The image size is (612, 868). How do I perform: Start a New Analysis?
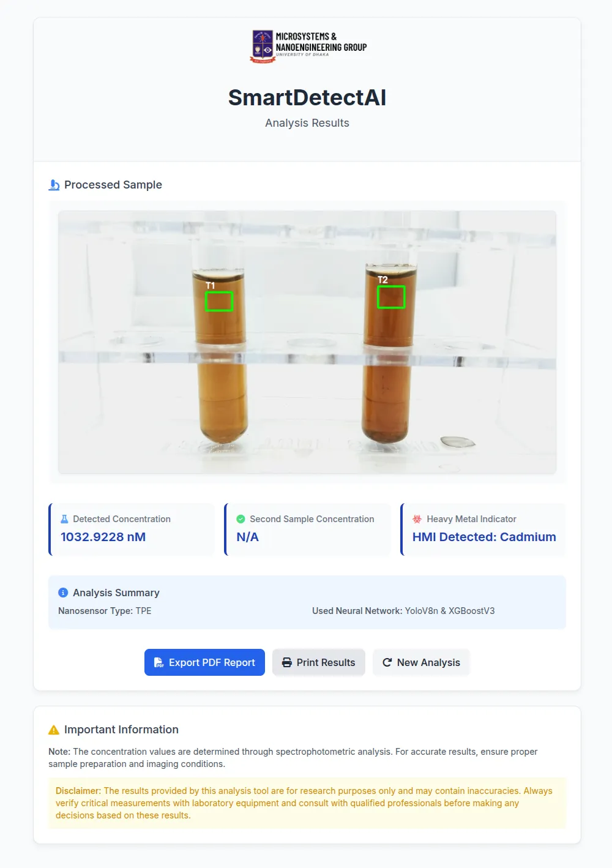point(421,662)
